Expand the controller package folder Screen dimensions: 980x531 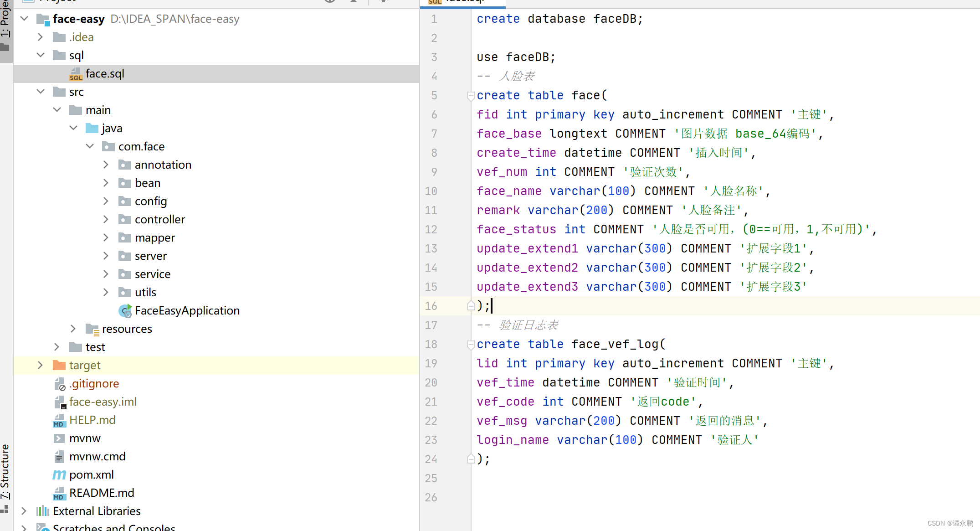point(107,219)
